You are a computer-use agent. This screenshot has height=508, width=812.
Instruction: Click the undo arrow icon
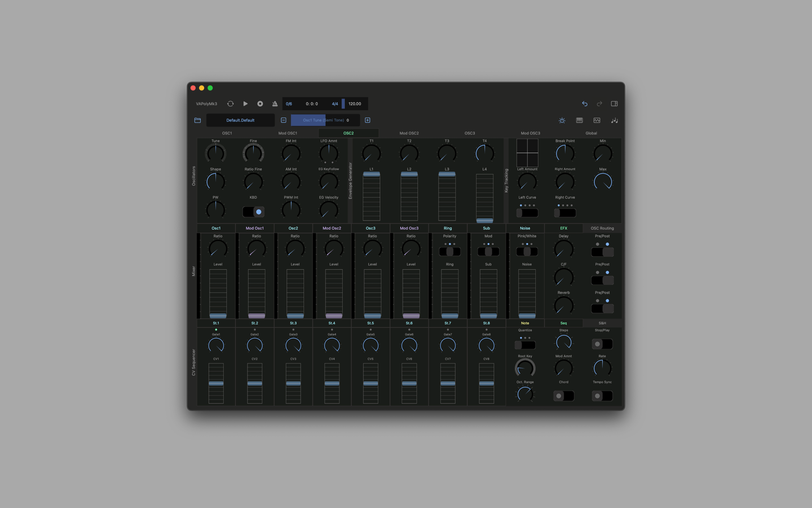click(x=585, y=104)
